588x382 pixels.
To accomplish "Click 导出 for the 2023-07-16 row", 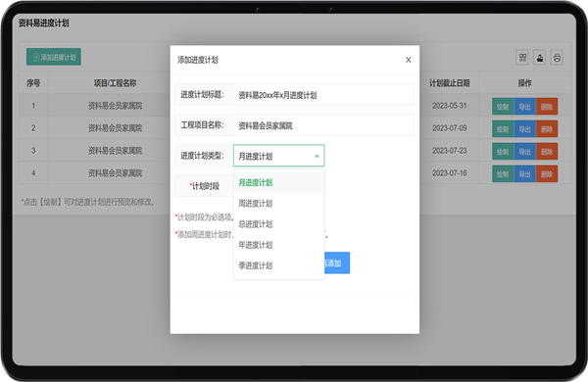I will pyautogui.click(x=524, y=174).
